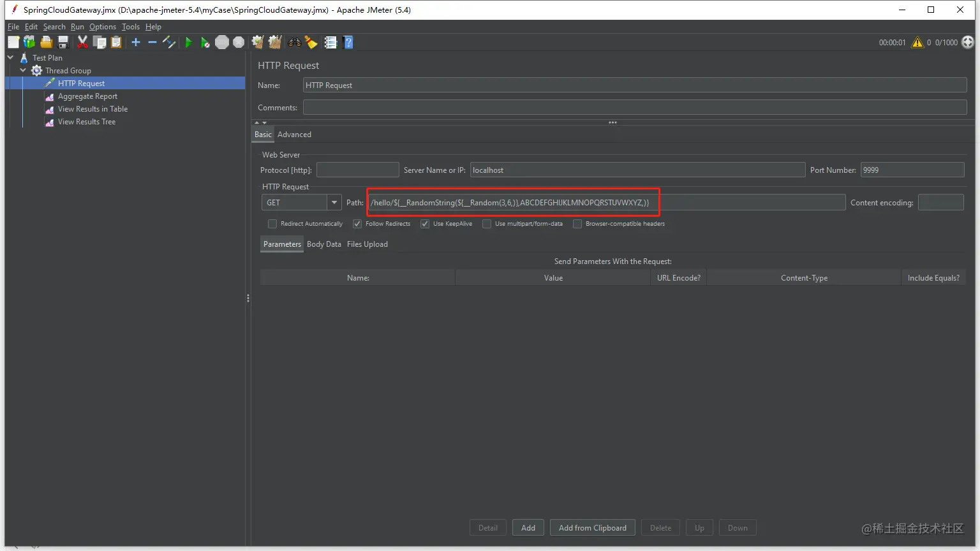Screen dimensions: 980x551
Task: Click the Search binoculars icon
Action: click(x=294, y=42)
